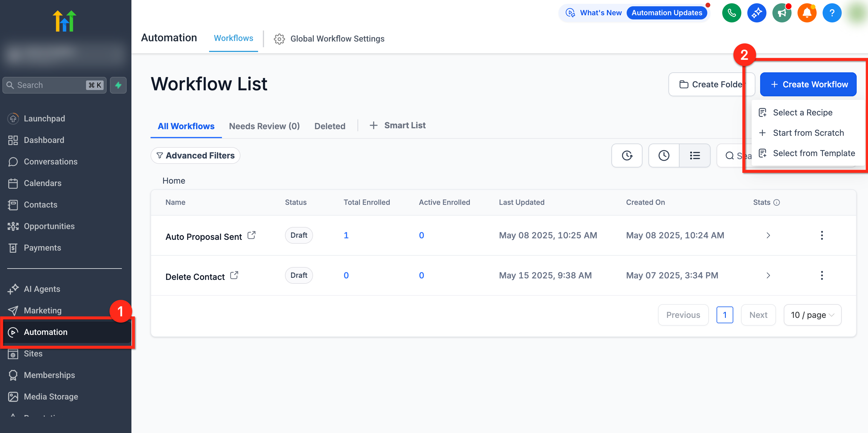868x433 pixels.
Task: Open the blue help question mark icon
Action: coord(832,13)
